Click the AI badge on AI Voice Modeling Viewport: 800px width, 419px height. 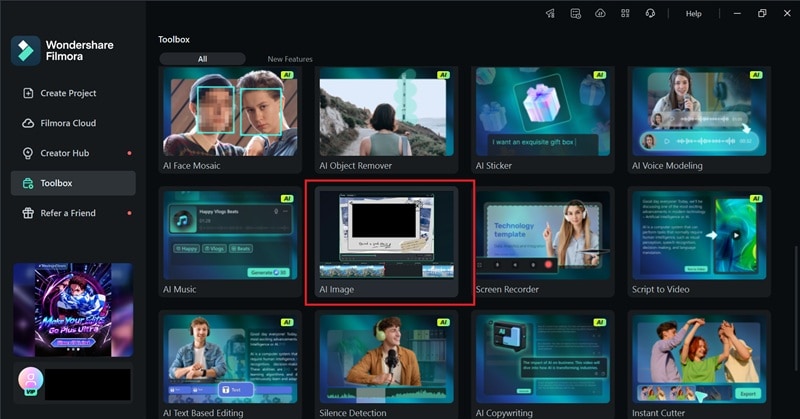[756, 75]
